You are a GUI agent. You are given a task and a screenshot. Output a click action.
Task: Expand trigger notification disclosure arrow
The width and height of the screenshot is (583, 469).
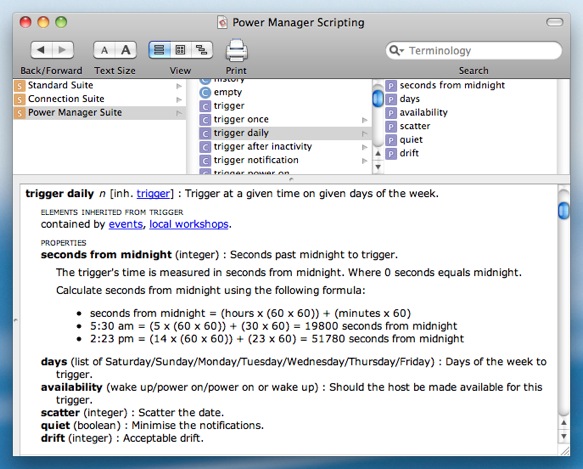[x=364, y=161]
